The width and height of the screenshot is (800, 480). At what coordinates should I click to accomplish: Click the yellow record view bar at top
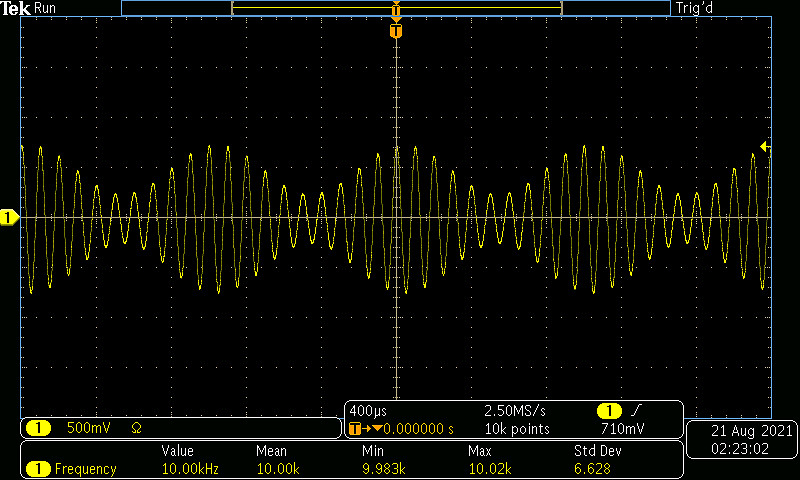coord(396,8)
